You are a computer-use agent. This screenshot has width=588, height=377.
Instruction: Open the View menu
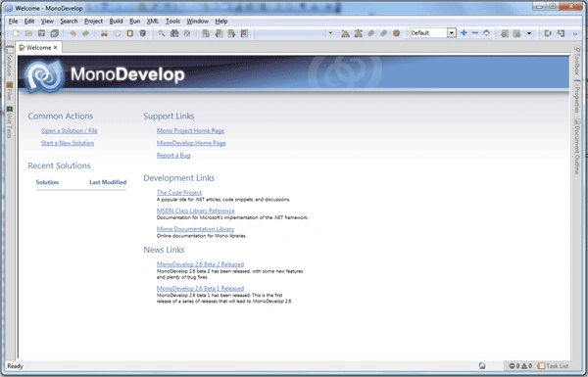47,22
